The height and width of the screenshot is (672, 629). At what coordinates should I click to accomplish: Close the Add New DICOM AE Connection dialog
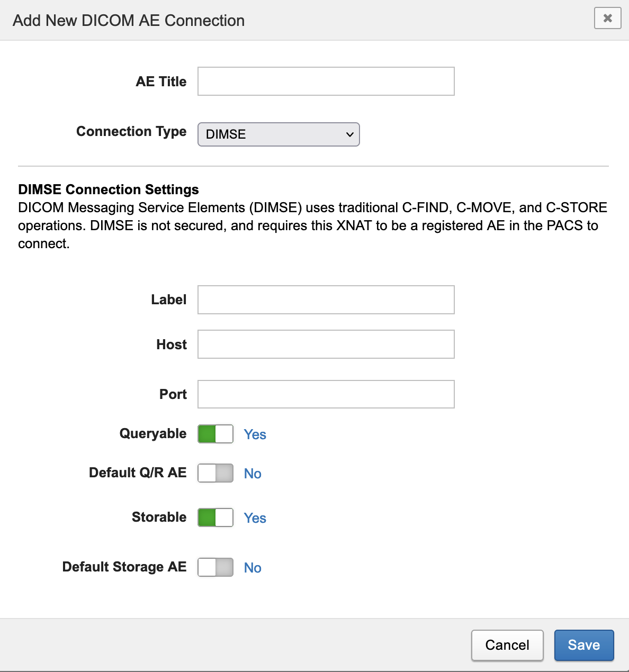tap(607, 18)
